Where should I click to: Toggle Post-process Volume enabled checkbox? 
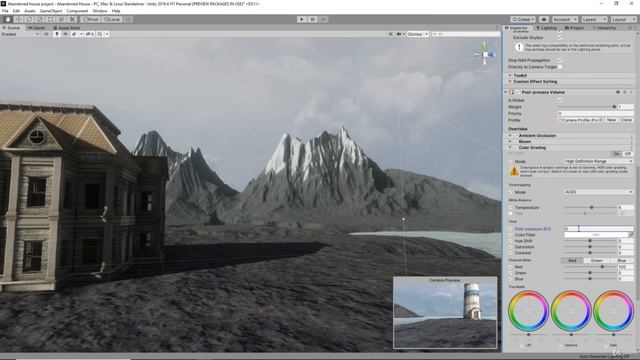point(518,92)
